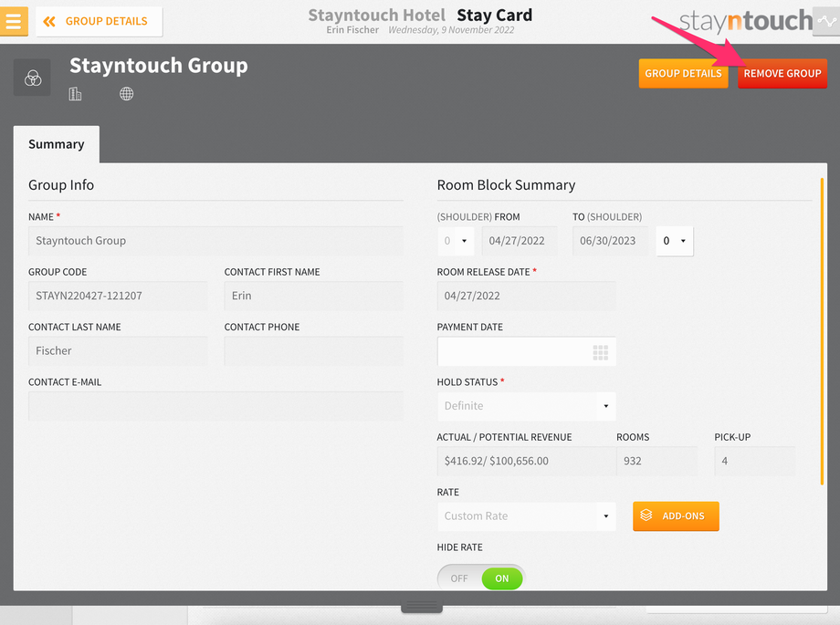
Task: Open the Hold Status dropdown
Action: tap(527, 406)
